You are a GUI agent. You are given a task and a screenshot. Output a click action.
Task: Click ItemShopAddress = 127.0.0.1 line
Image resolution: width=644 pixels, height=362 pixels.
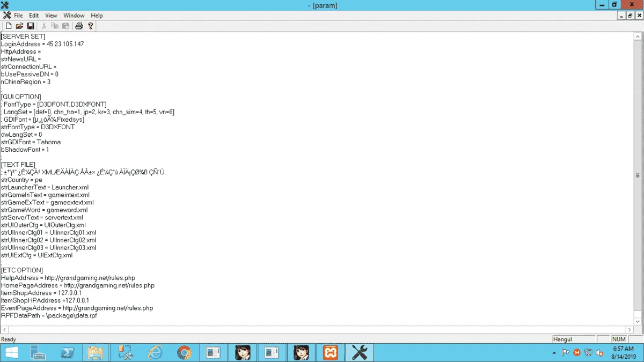click(x=41, y=293)
